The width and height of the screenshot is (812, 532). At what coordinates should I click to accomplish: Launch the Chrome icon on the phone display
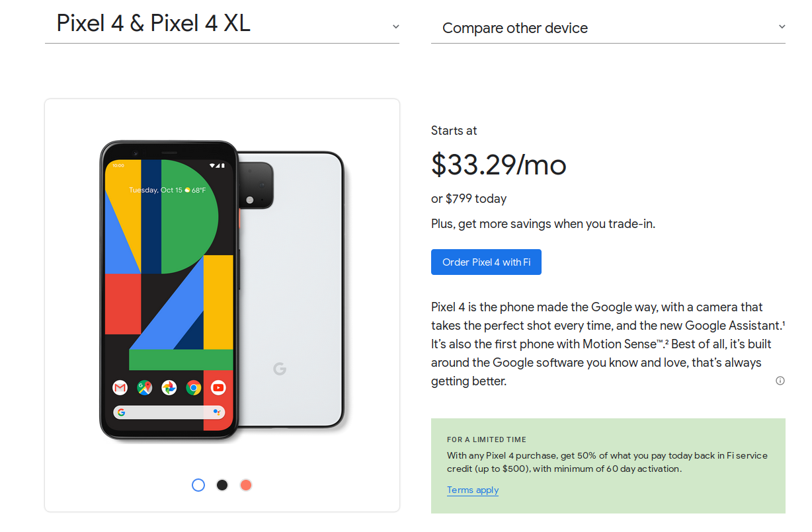pos(193,388)
